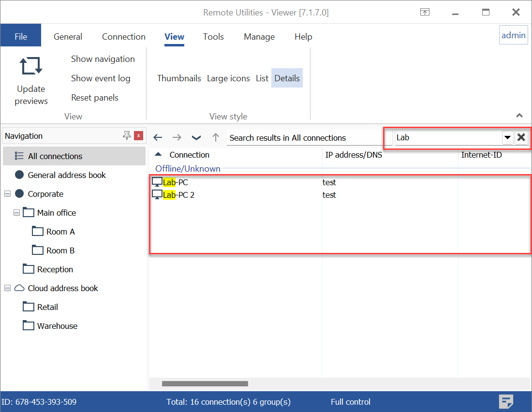The height and width of the screenshot is (412, 532).
Task: Toggle the List view style
Action: point(262,78)
